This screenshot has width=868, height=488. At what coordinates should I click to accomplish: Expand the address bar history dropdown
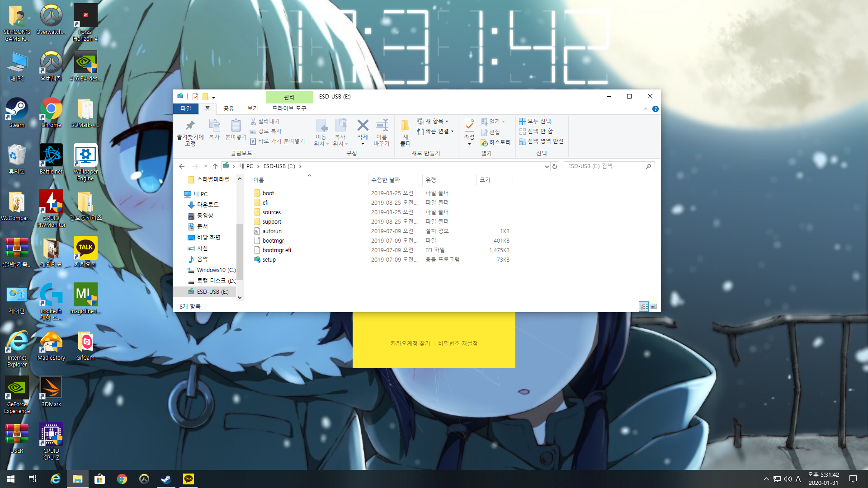point(547,166)
